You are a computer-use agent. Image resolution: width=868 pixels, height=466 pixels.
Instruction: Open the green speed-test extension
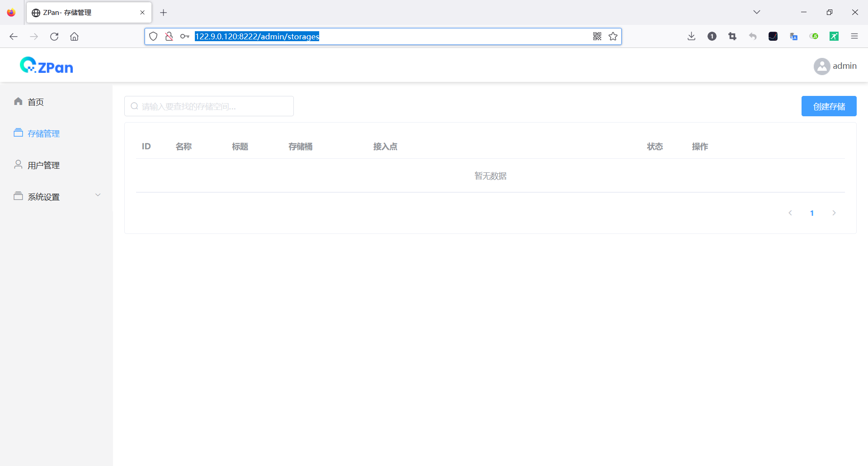(x=835, y=36)
